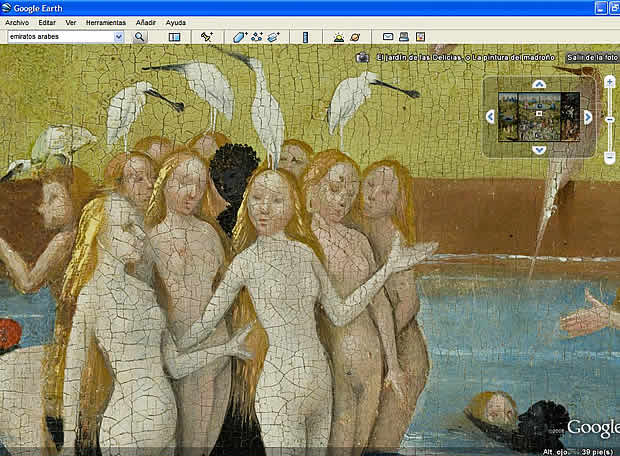The height and width of the screenshot is (456, 620).
Task: Click 'Salir de la foto' button
Action: click(591, 58)
